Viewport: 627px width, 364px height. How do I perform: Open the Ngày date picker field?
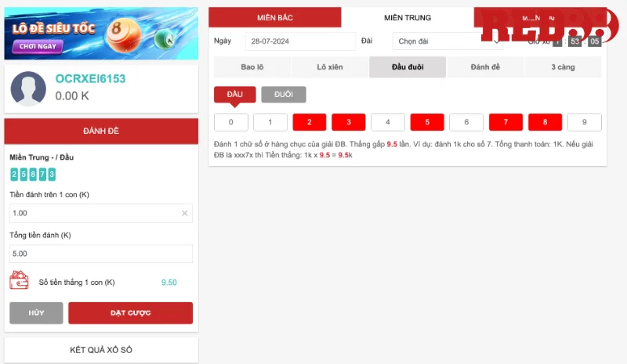point(299,41)
